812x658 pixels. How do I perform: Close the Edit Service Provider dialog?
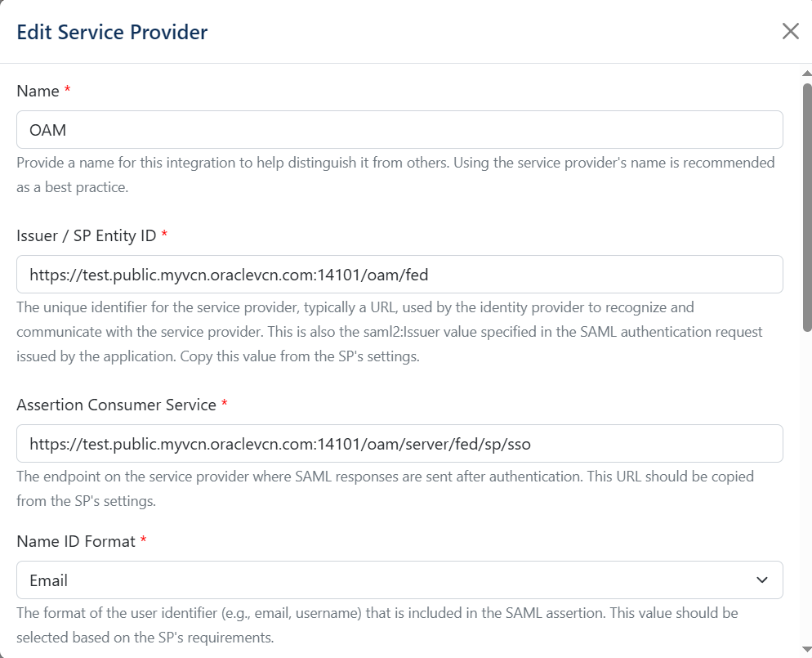[x=790, y=32]
